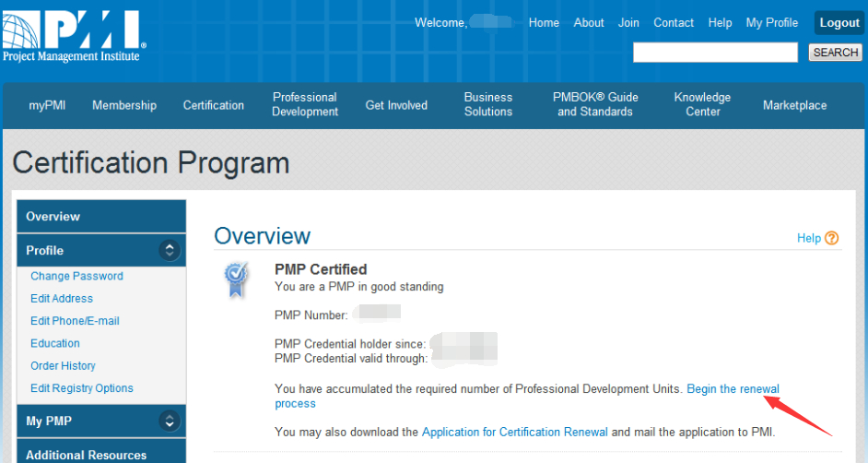Go to the Home page link
868x463 pixels.
pyautogui.click(x=544, y=23)
